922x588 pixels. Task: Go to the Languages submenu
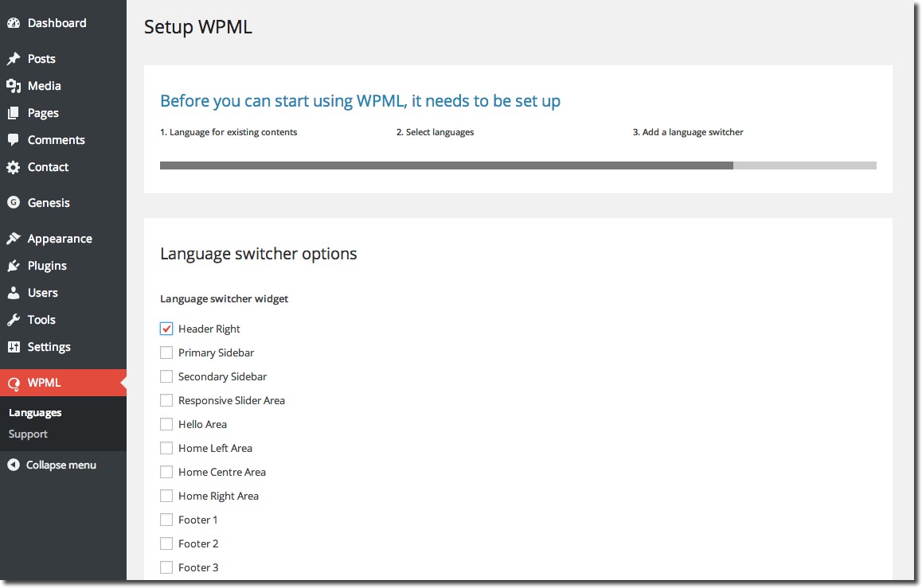tap(35, 412)
